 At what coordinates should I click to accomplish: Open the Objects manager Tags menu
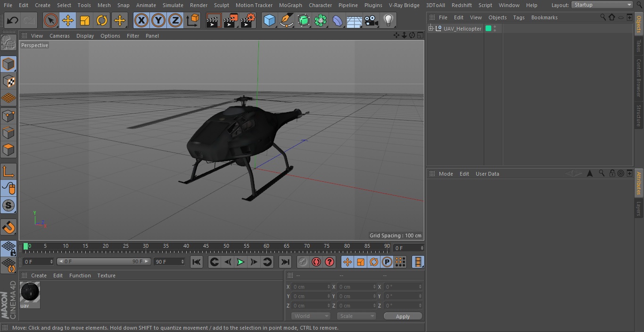click(519, 17)
